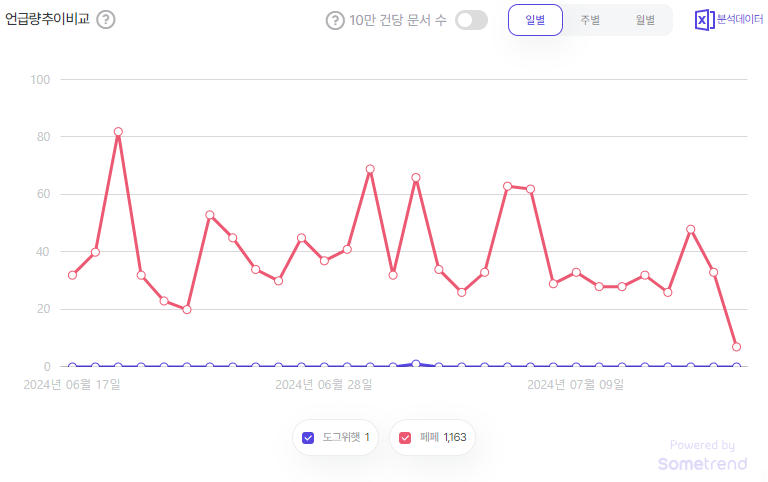Switch to the 월별 tab

point(645,20)
